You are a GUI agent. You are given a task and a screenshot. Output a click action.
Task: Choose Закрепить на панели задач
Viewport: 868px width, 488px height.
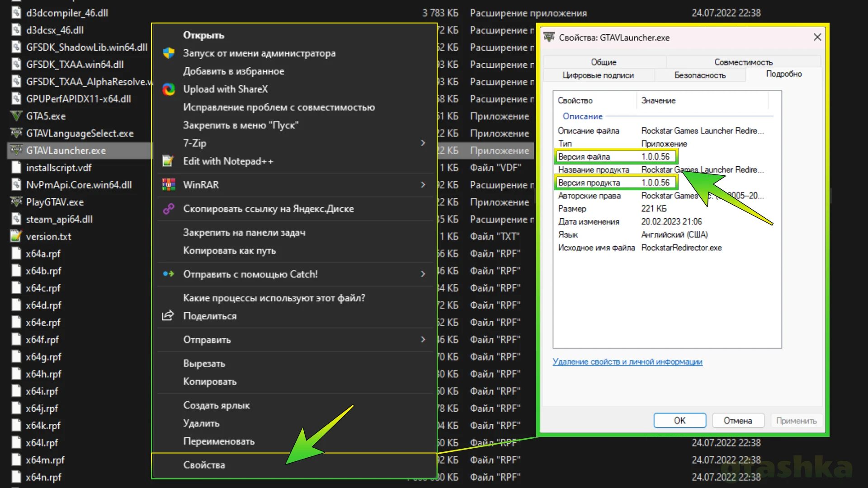(x=244, y=233)
